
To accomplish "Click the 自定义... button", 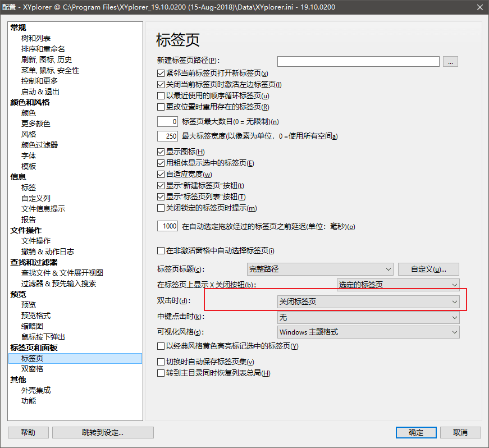I will pyautogui.click(x=428, y=269).
